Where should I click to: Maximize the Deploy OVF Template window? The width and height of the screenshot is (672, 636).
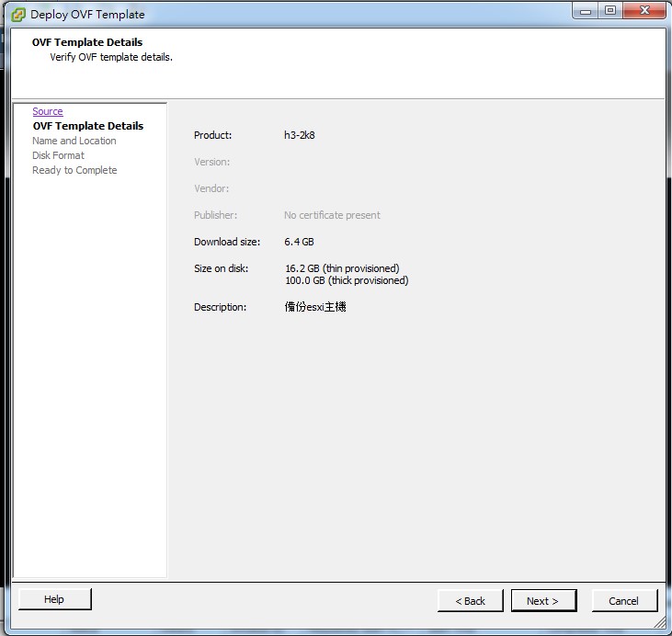[610, 11]
